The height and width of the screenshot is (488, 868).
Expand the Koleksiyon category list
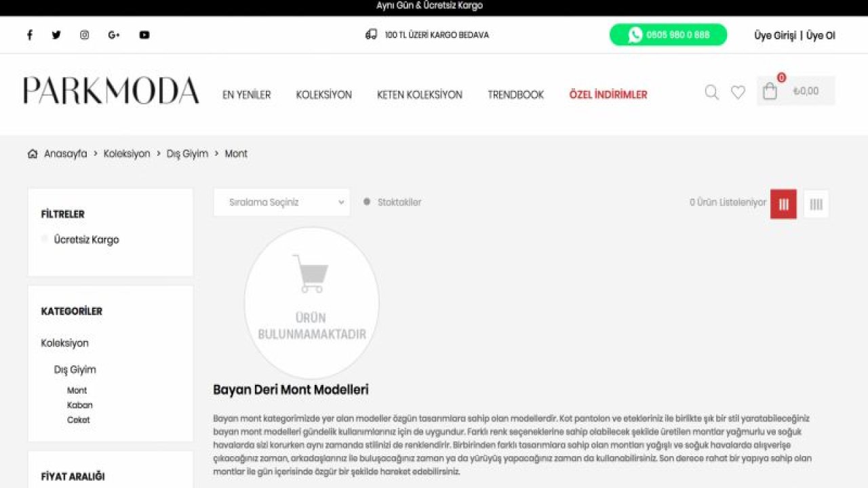click(x=64, y=343)
